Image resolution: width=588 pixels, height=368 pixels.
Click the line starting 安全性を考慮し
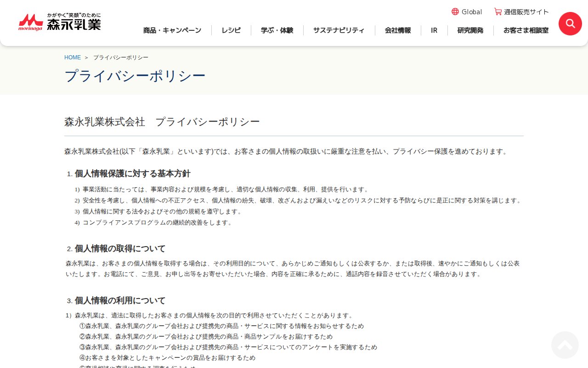303,201
